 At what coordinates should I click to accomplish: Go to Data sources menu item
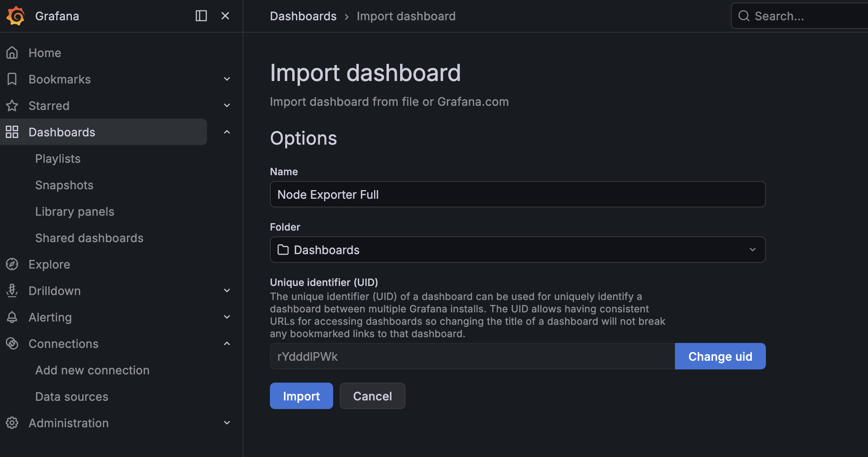pyautogui.click(x=72, y=397)
